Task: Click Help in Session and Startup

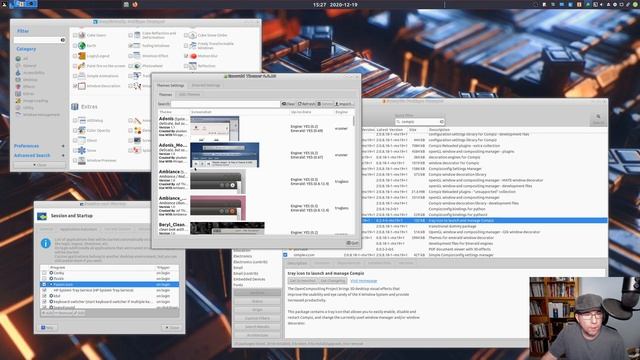Action: pyautogui.click(x=48, y=327)
